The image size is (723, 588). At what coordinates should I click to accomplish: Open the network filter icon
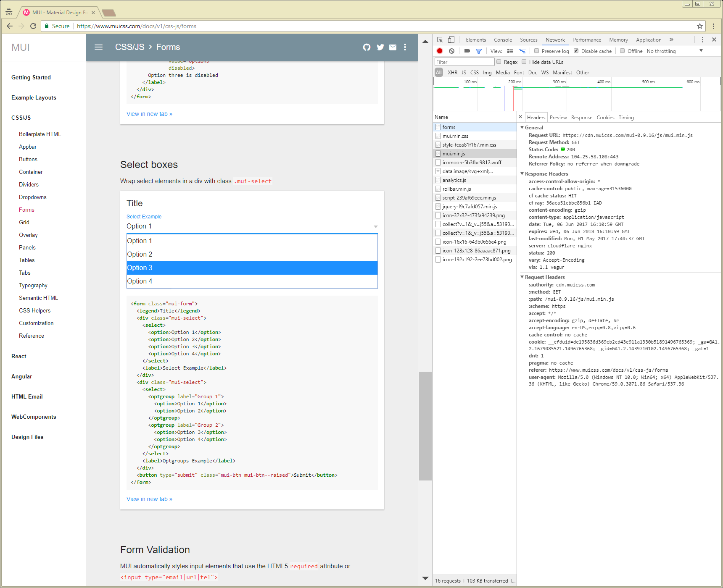point(479,51)
